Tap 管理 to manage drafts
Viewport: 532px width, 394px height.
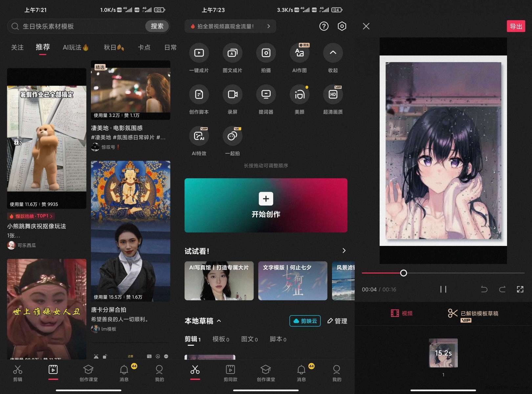(x=337, y=321)
